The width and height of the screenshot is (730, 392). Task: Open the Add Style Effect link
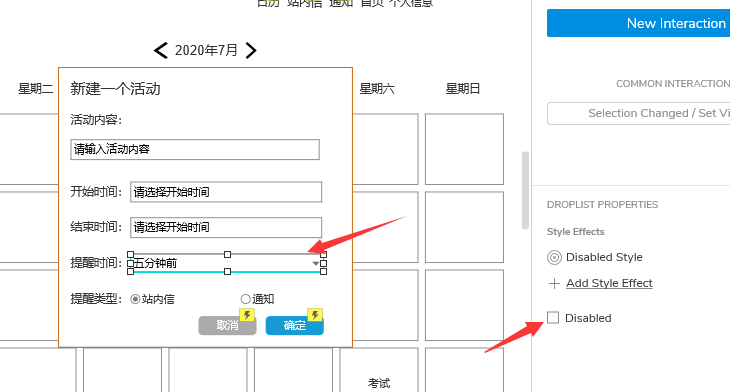[609, 283]
